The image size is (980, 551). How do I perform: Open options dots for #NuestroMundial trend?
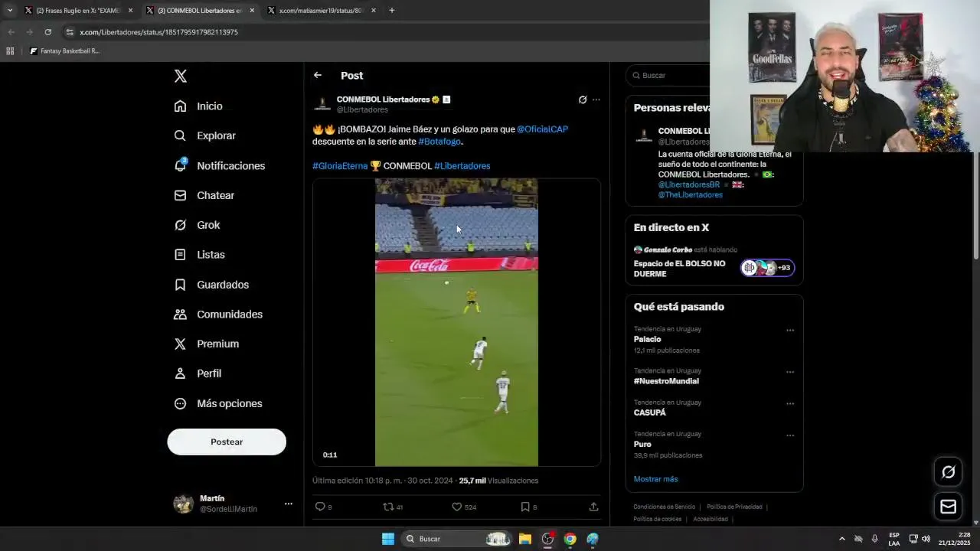[790, 373]
